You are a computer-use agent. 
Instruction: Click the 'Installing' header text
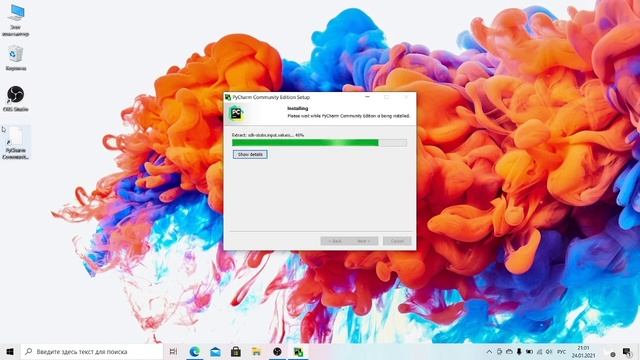(298, 109)
